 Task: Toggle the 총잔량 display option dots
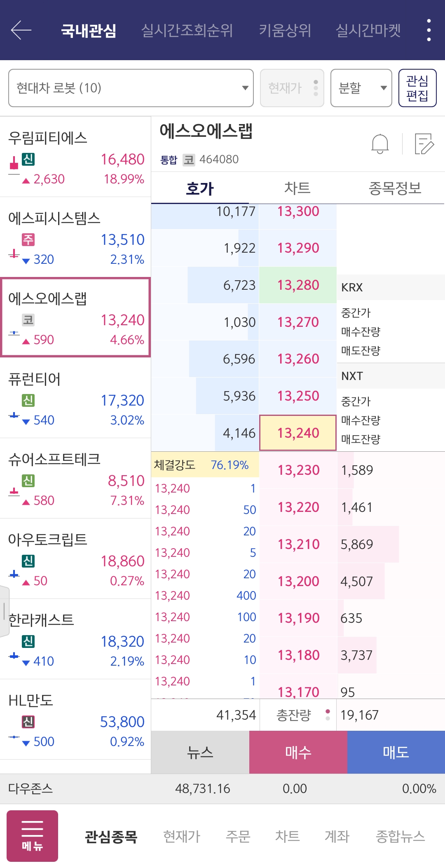(327, 715)
